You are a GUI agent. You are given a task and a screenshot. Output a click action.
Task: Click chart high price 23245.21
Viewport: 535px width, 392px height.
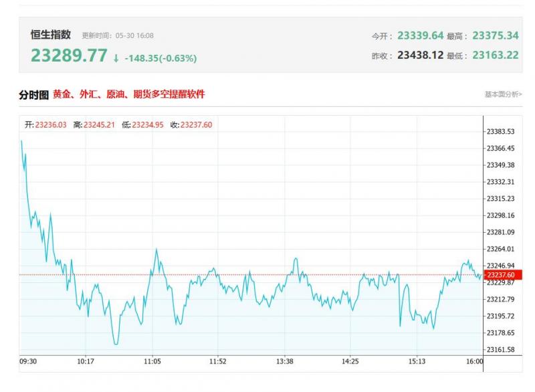pos(99,125)
